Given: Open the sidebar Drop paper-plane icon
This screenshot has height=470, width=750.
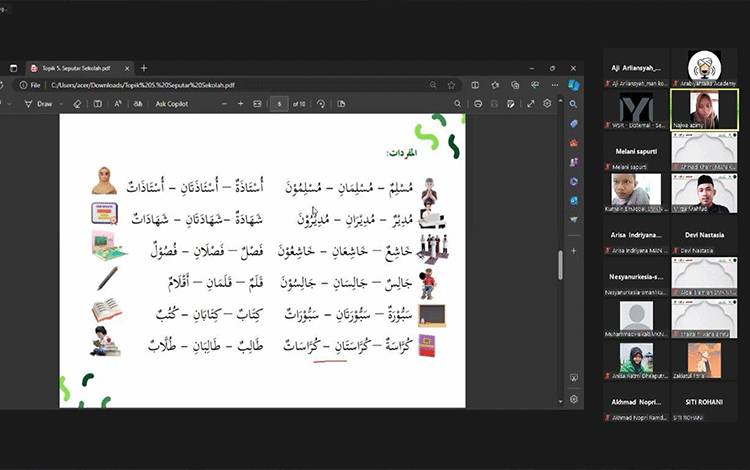Looking at the screenshot, I should (574, 220).
